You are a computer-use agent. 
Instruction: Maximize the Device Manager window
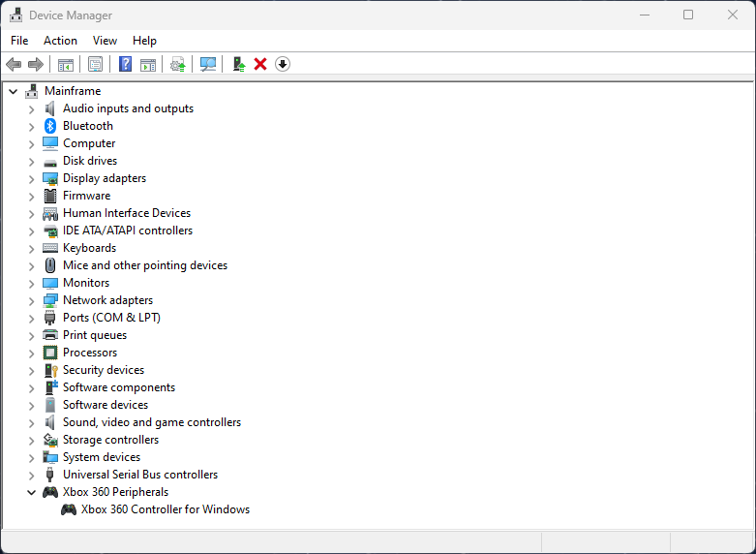pos(688,15)
